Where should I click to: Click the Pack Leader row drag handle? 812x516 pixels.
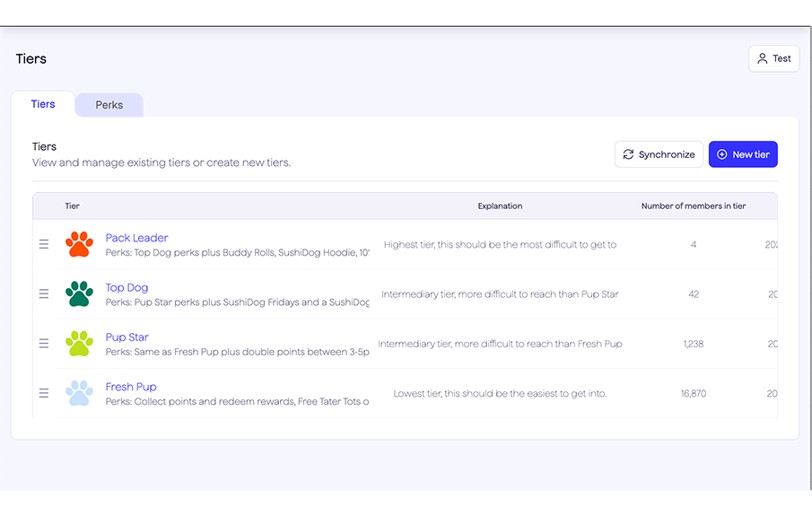pyautogui.click(x=44, y=244)
